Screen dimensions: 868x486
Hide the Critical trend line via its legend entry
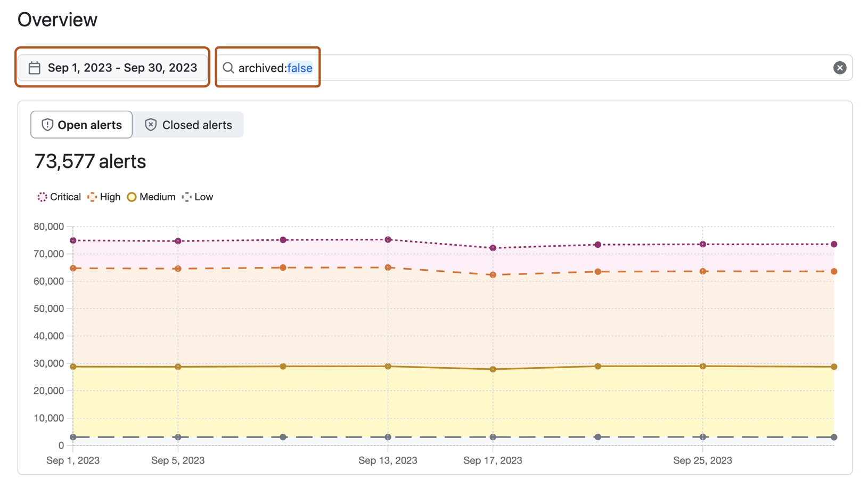pyautogui.click(x=59, y=197)
